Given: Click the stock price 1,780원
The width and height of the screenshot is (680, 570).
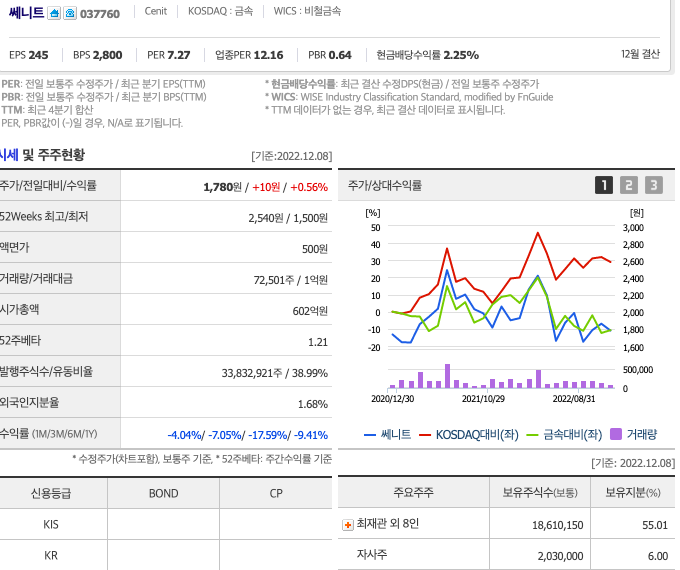Looking at the screenshot, I should 222,187.
